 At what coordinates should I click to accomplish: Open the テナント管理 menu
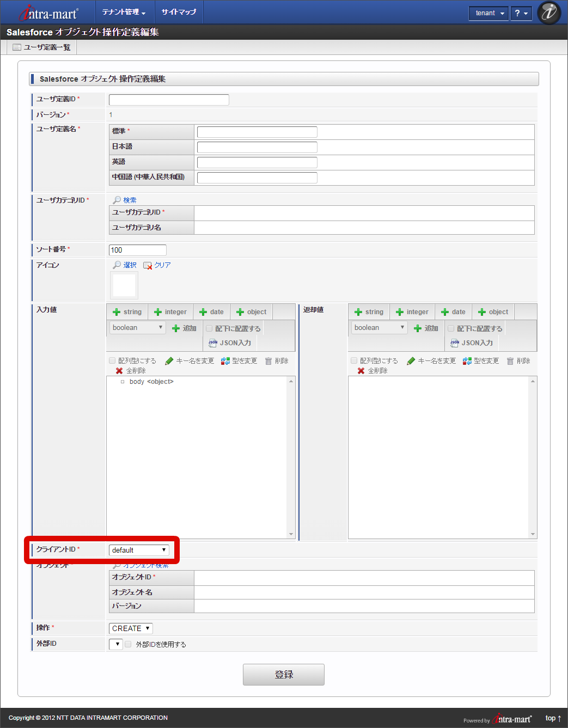124,12
